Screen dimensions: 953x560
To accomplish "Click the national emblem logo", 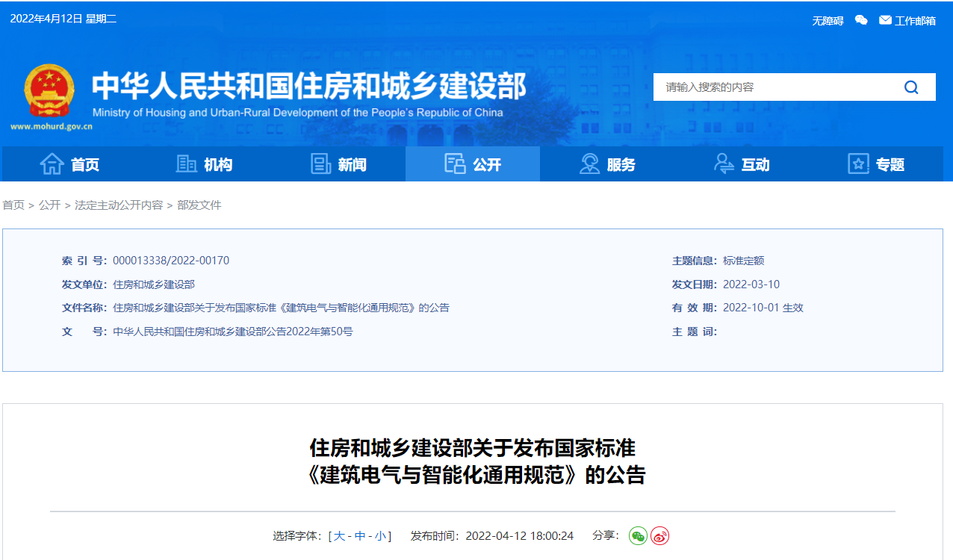I will point(49,91).
